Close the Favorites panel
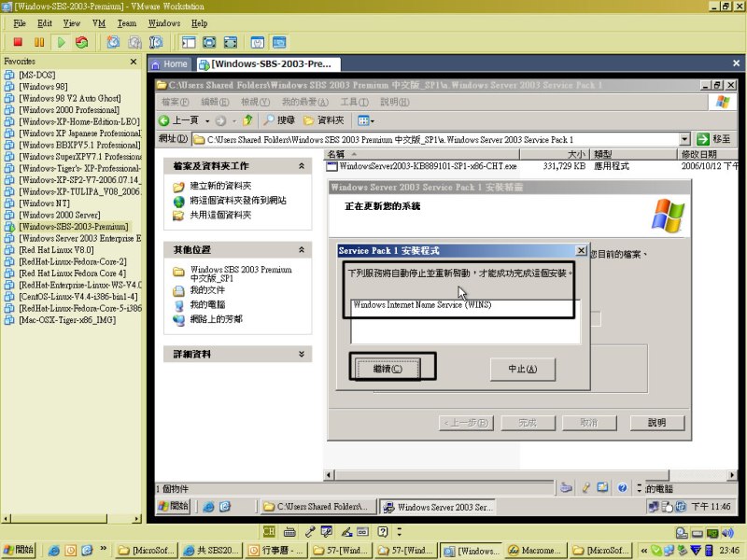 click(x=134, y=62)
